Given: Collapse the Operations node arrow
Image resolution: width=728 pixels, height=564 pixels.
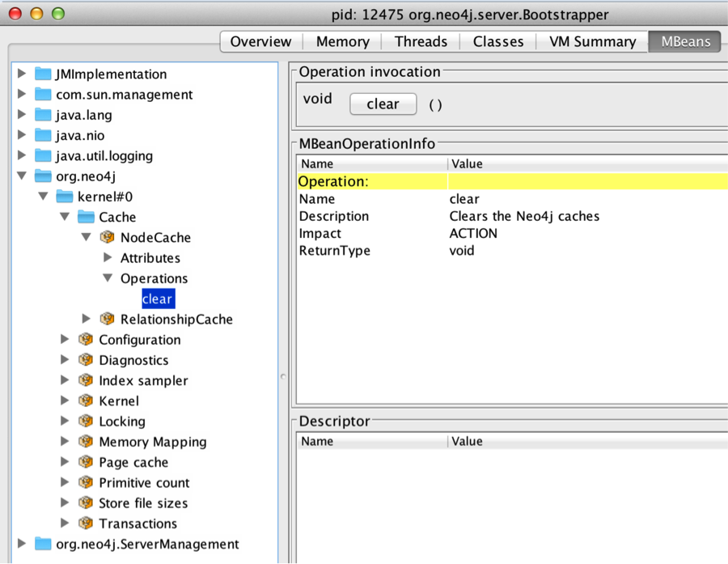Looking at the screenshot, I should pos(108,278).
